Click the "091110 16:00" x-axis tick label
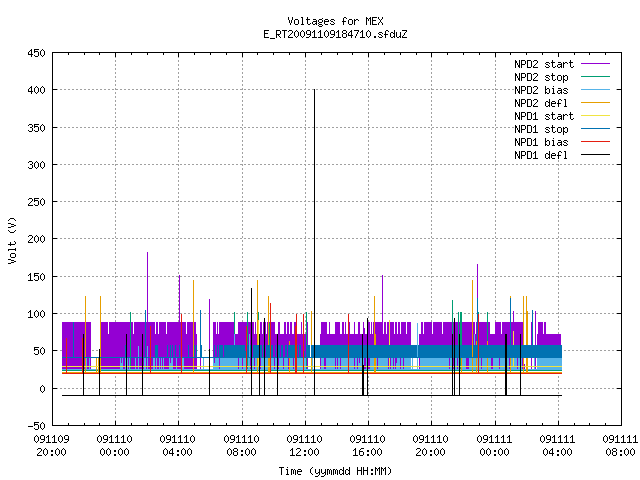 tap(367, 446)
